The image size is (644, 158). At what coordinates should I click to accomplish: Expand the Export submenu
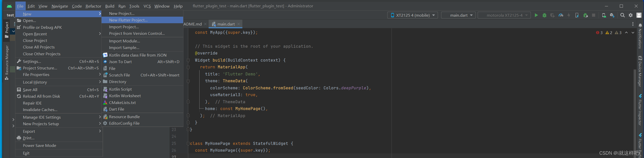tap(59, 131)
